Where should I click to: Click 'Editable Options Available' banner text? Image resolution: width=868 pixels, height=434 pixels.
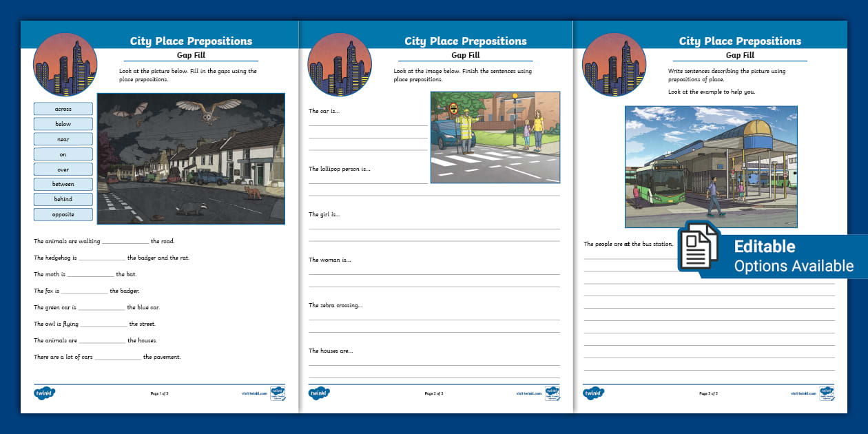pos(794,256)
